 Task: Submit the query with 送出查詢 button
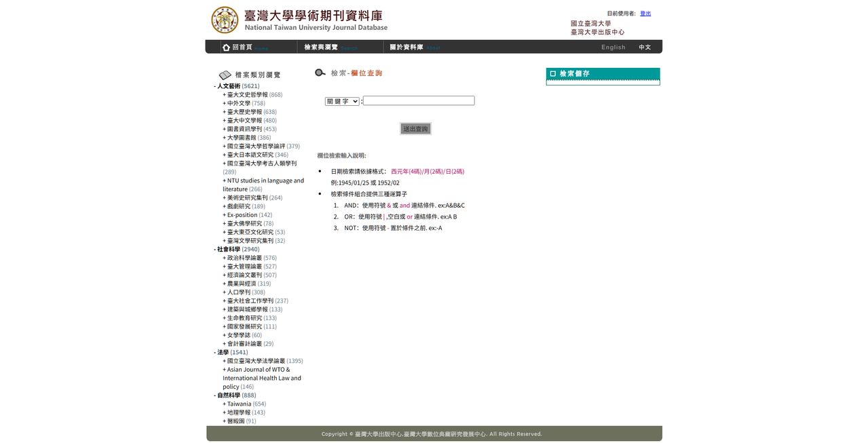coord(415,129)
